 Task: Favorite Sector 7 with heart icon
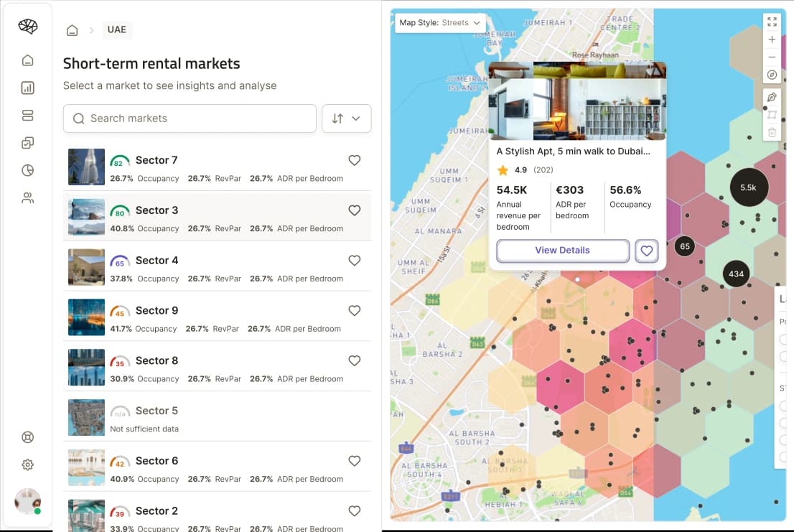click(354, 161)
